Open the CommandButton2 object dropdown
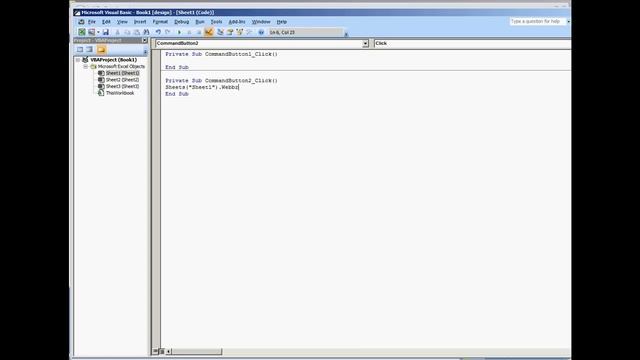This screenshot has height=360, width=640. click(365, 43)
